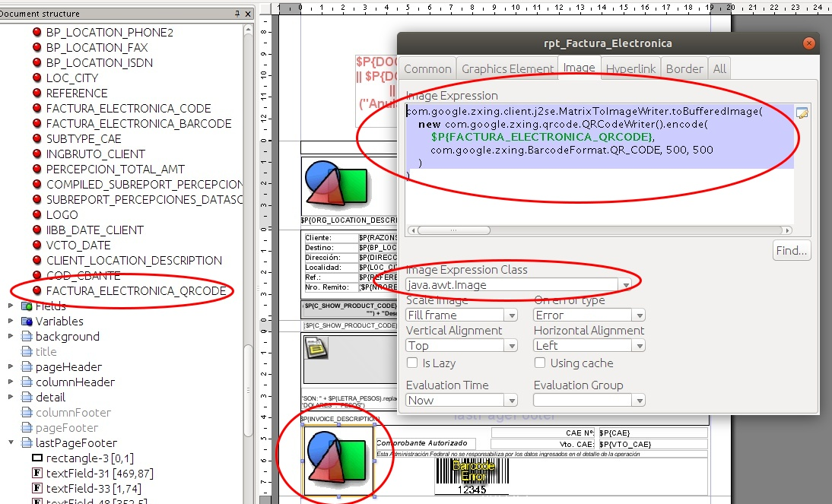Open the Evaluation Group dropdown
The height and width of the screenshot is (504, 832).
[640, 401]
